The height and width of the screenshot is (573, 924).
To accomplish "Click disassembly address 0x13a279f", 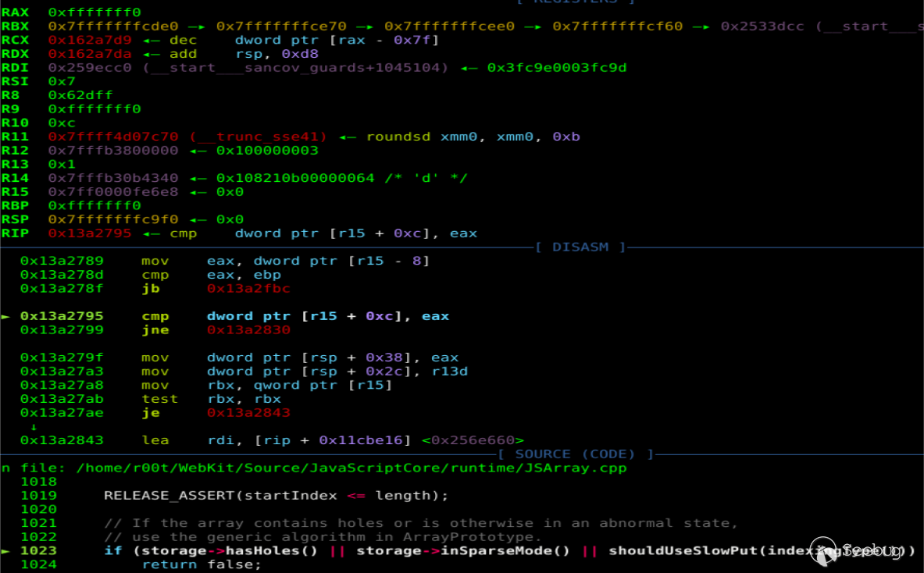I will 62,358.
